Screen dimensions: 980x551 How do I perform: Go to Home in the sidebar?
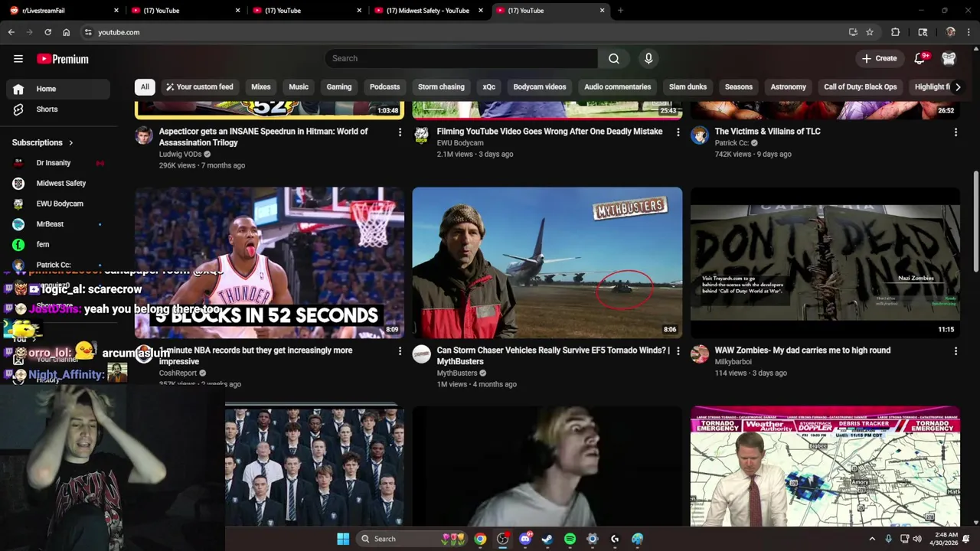(58, 89)
